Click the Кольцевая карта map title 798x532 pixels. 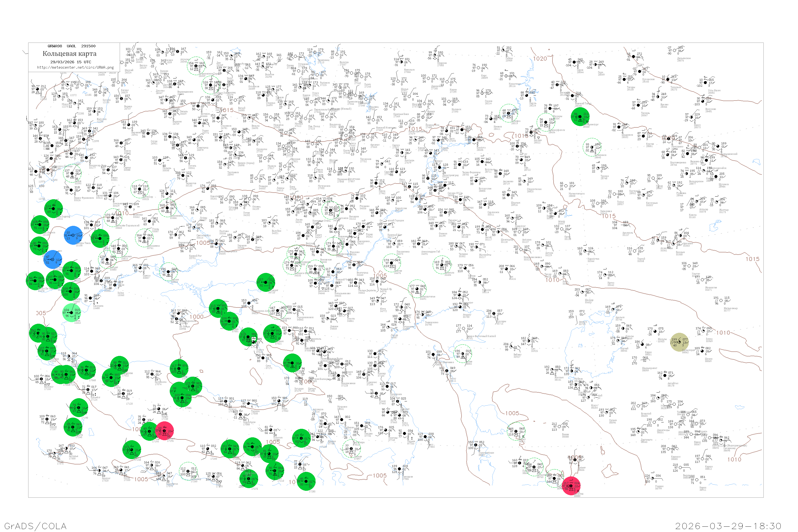[x=69, y=54]
